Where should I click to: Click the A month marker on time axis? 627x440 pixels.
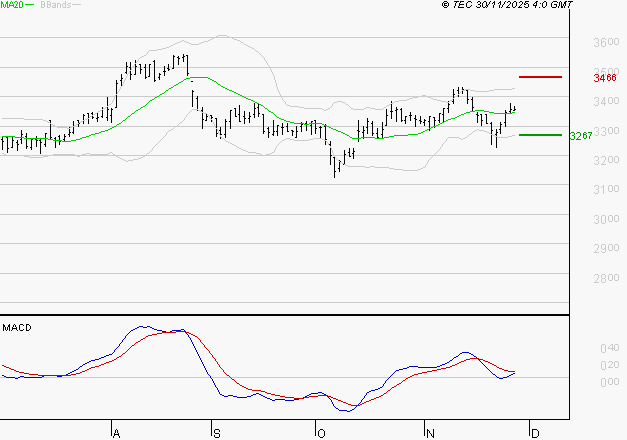[116, 433]
